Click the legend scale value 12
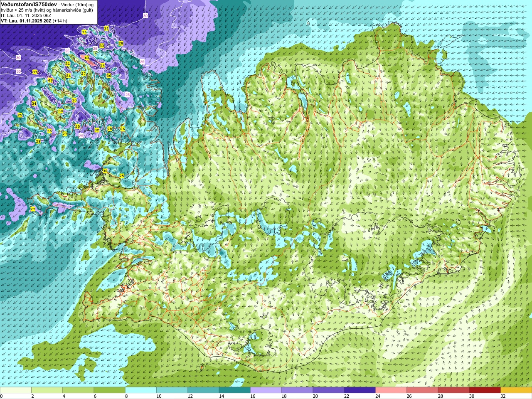This screenshot has width=532, height=399. 190,396
